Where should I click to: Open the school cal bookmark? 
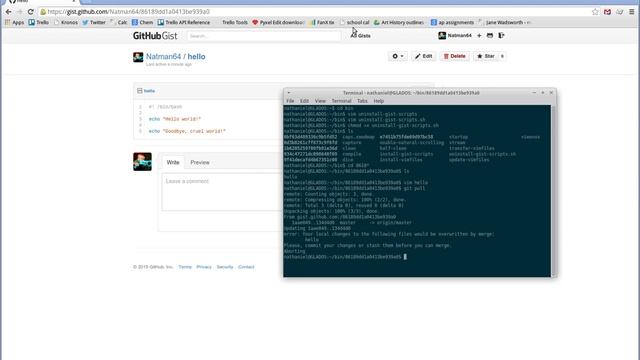(355, 22)
